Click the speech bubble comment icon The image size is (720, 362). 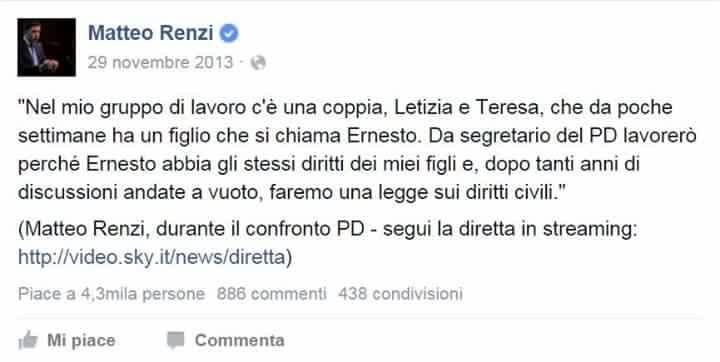(175, 340)
